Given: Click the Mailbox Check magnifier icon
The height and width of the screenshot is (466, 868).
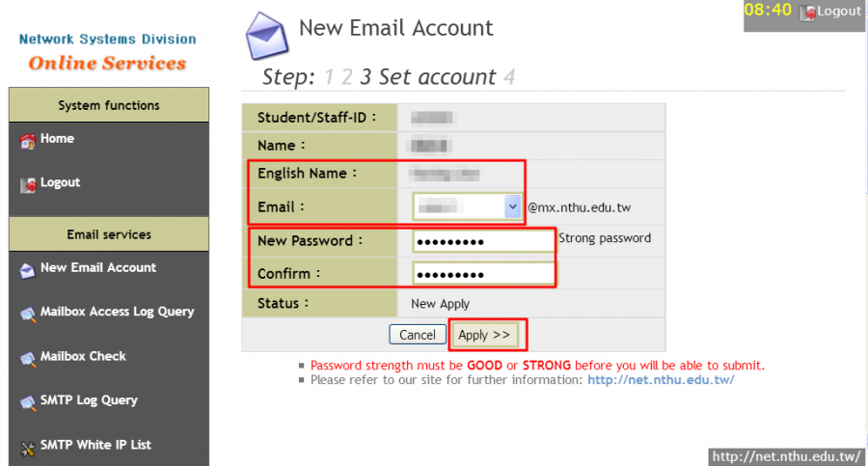Looking at the screenshot, I should pyautogui.click(x=27, y=358).
